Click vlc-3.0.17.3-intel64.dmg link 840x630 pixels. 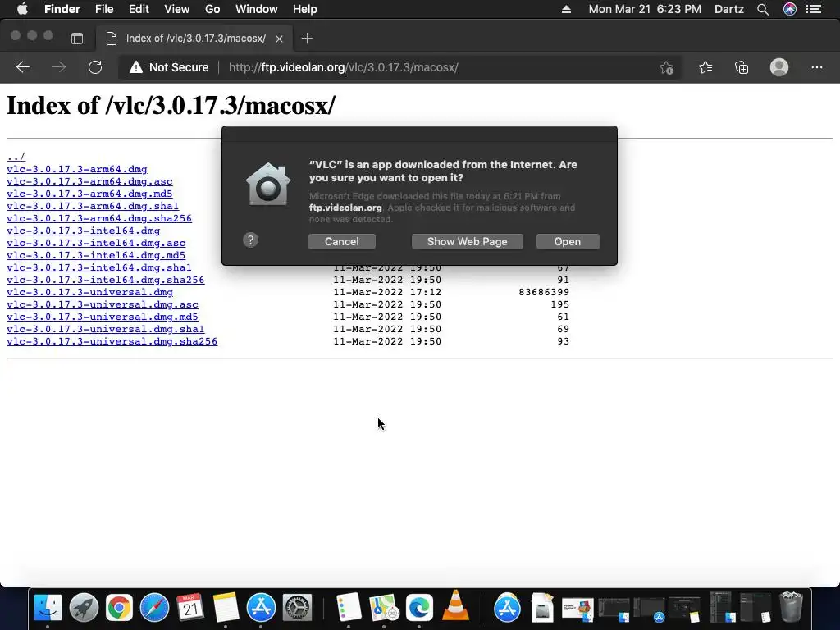pyautogui.click(x=83, y=231)
